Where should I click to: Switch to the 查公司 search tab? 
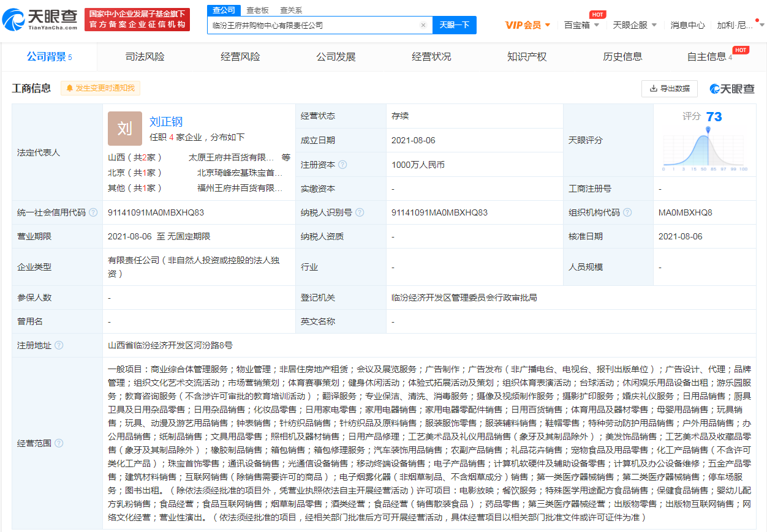tap(222, 10)
